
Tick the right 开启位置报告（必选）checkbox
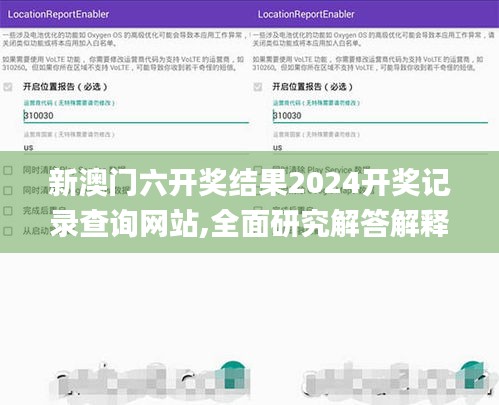(x=258, y=87)
